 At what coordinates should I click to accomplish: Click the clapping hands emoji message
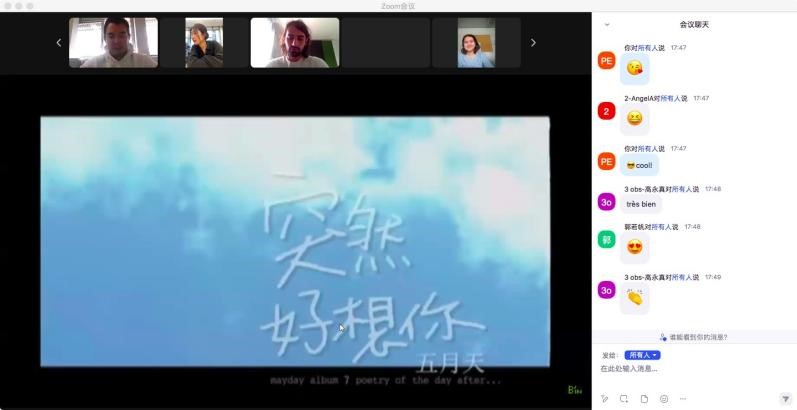click(635, 298)
